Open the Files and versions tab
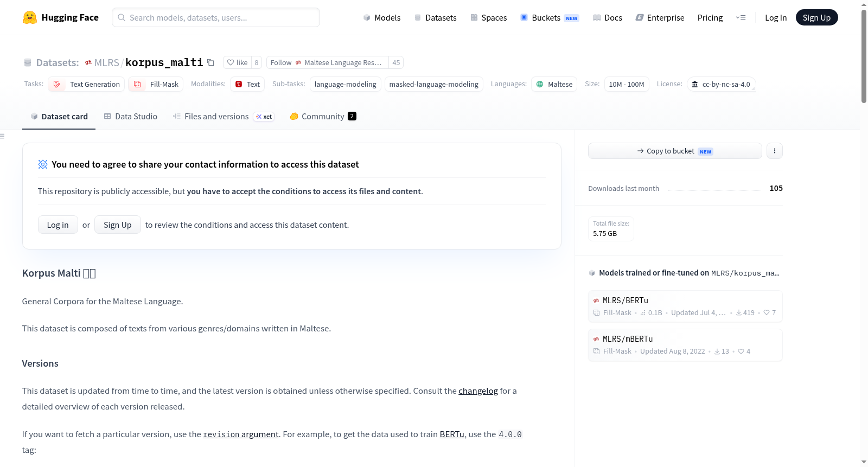This screenshot has height=467, width=868. click(x=224, y=116)
